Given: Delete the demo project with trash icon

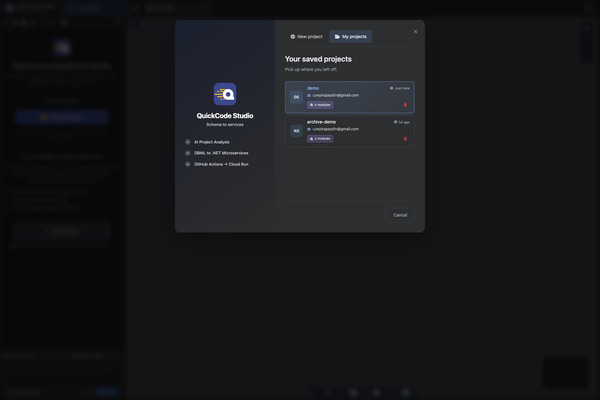Looking at the screenshot, I should (x=405, y=105).
